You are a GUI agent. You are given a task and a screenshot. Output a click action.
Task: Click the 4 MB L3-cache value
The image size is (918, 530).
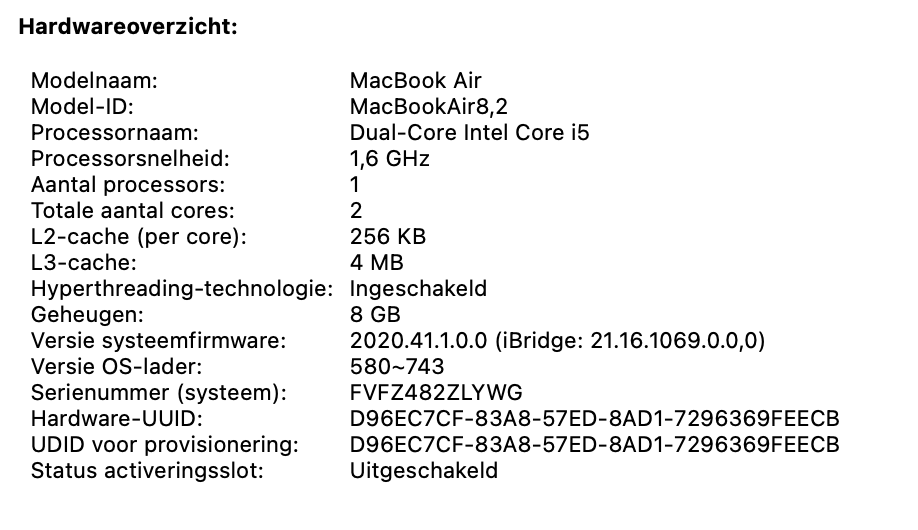376,263
